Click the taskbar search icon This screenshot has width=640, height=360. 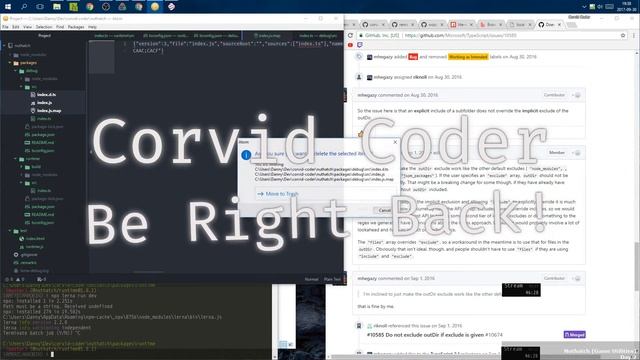pos(24,7)
